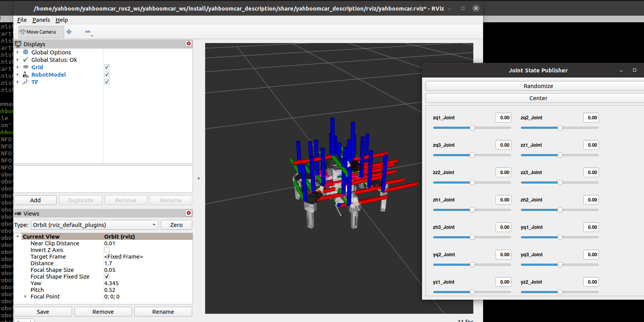Image resolution: width=644 pixels, height=322 pixels.
Task: Toggle the RobotModel visibility checkbox
Action: pyautogui.click(x=107, y=75)
